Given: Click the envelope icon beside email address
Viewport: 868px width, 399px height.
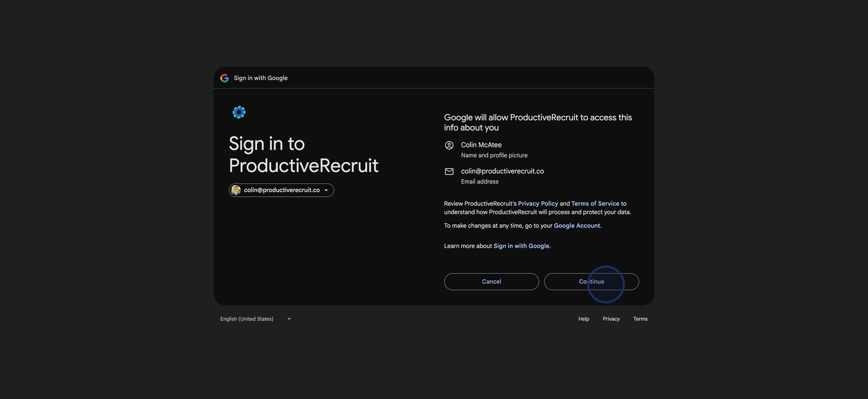Looking at the screenshot, I should (449, 172).
